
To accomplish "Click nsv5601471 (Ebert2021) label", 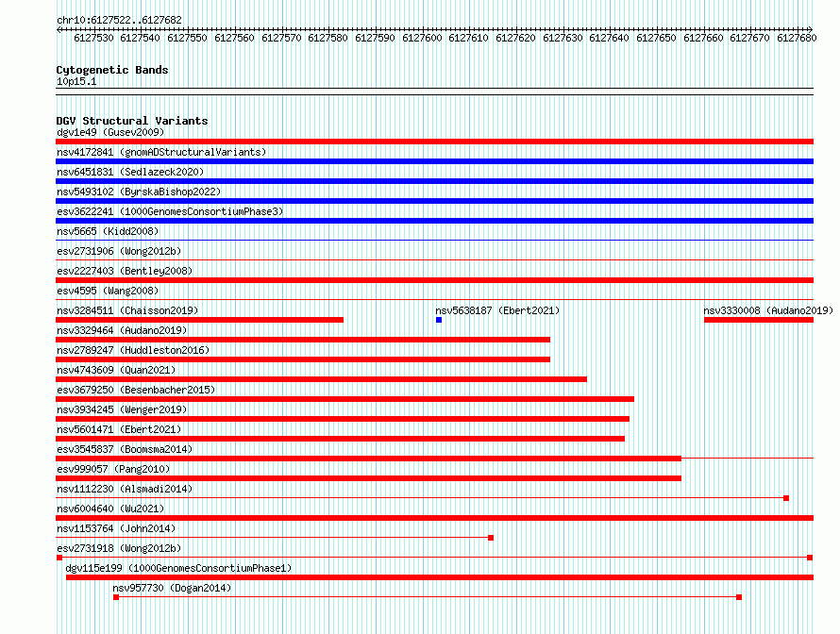I will [x=119, y=429].
